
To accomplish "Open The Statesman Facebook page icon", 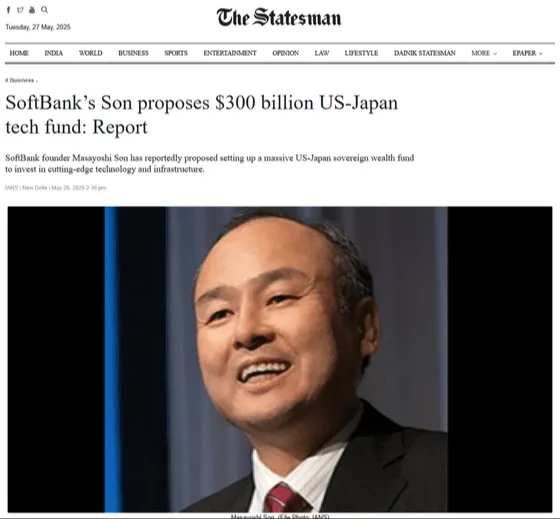I will point(9,10).
